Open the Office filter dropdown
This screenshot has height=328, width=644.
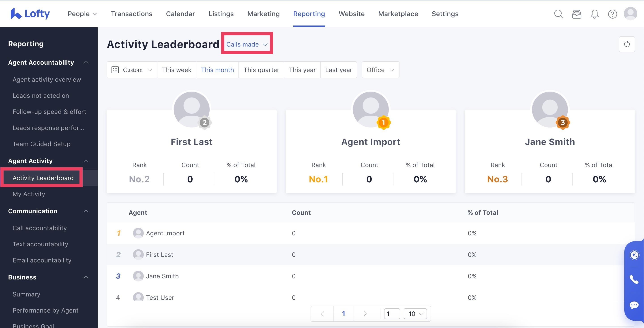point(380,70)
